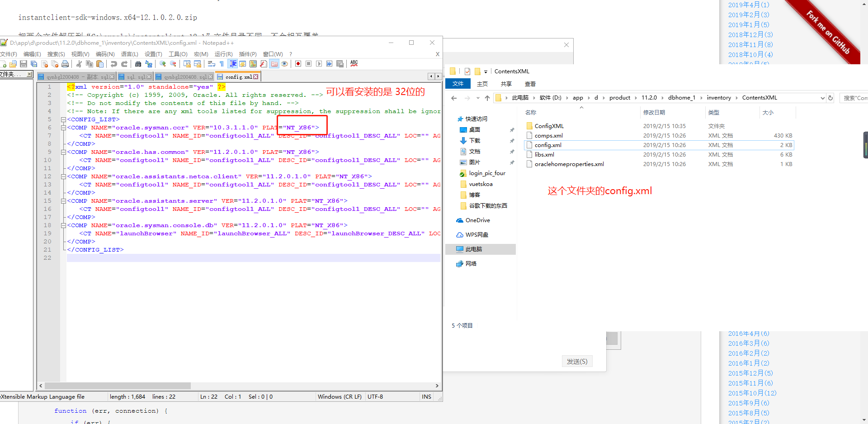Viewport: 868px width, 424px height.
Task: Open Explorer address bar history dropdown
Action: [x=822, y=98]
